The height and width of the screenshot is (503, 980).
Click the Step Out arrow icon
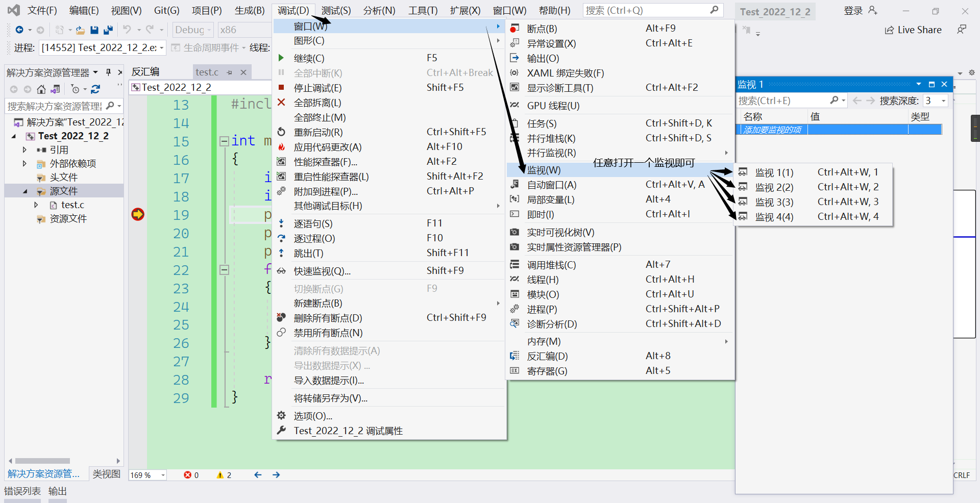pyautogui.click(x=281, y=253)
